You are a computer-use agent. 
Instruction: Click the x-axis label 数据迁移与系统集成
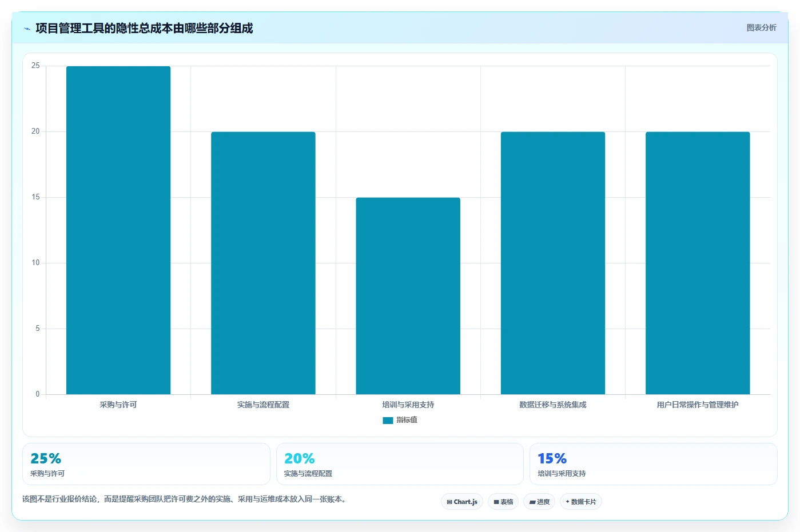coord(553,405)
